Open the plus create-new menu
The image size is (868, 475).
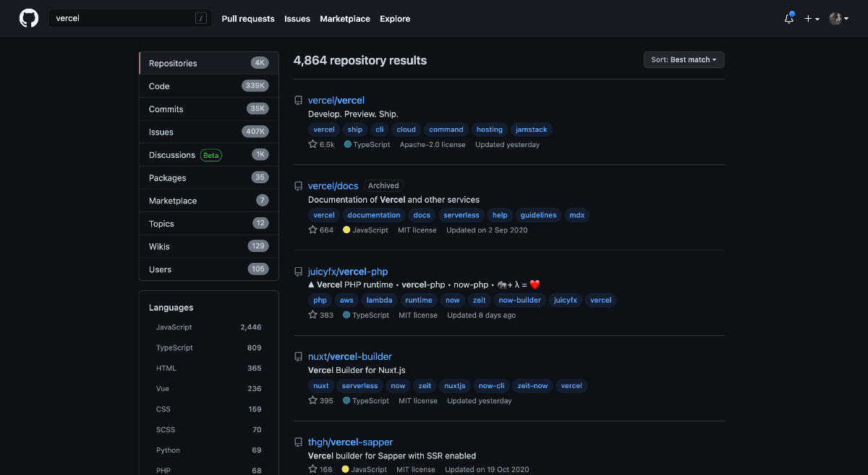(812, 19)
